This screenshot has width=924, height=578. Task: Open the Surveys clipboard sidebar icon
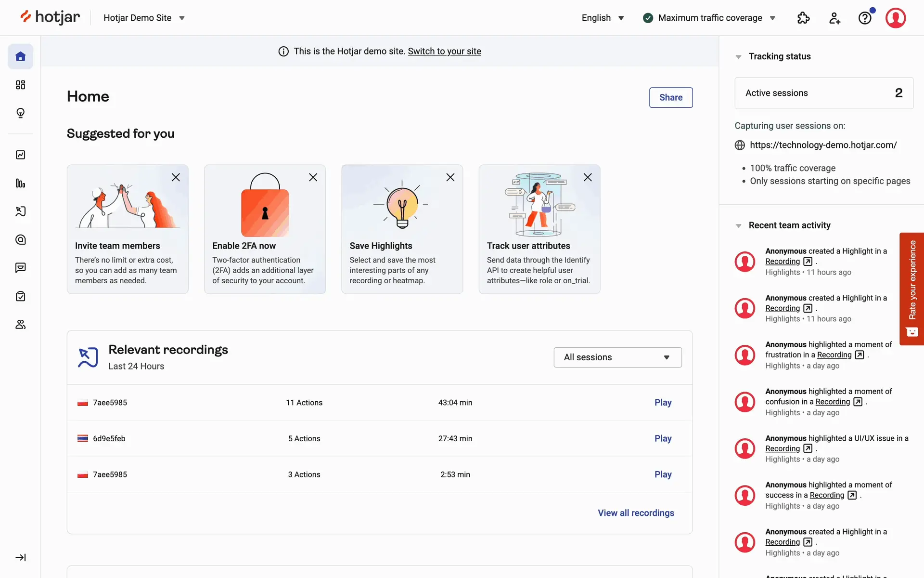click(x=20, y=296)
